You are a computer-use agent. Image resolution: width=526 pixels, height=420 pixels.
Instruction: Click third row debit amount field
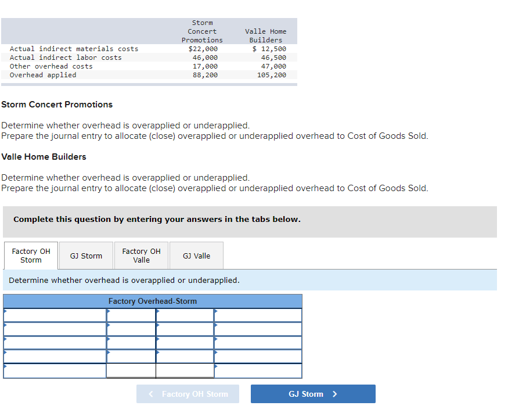coord(131,343)
